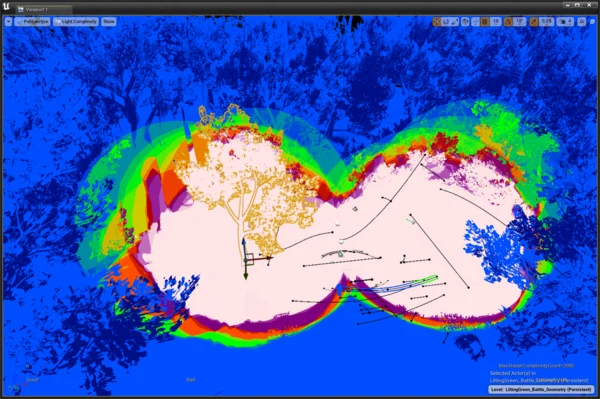Open viewport options dropdown arrow
Screen dimensions: 600x399
[8, 22]
